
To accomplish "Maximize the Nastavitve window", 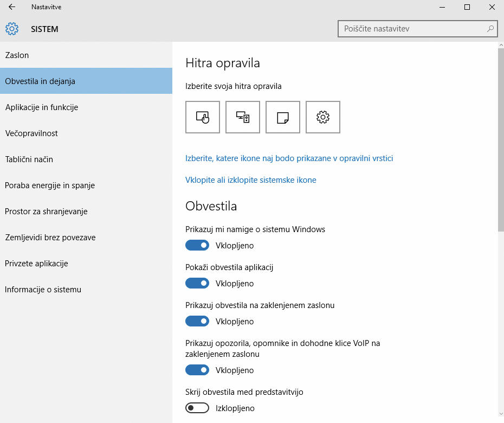I will [x=467, y=7].
